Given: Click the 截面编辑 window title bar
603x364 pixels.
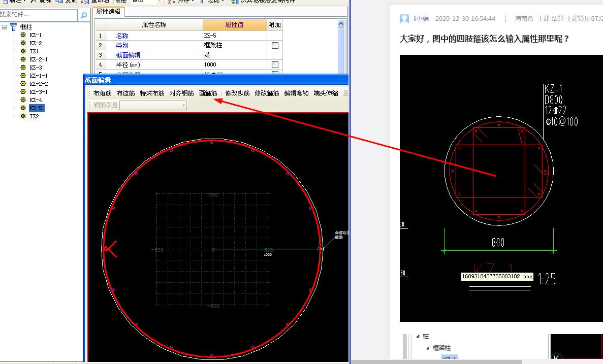Looking at the screenshot, I should pyautogui.click(x=216, y=80).
